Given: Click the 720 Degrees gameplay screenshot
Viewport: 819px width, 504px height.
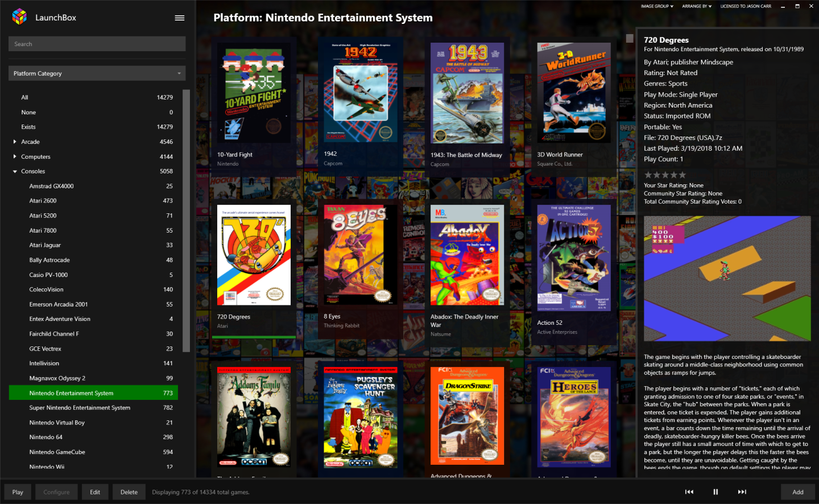Looking at the screenshot, I should [727, 279].
